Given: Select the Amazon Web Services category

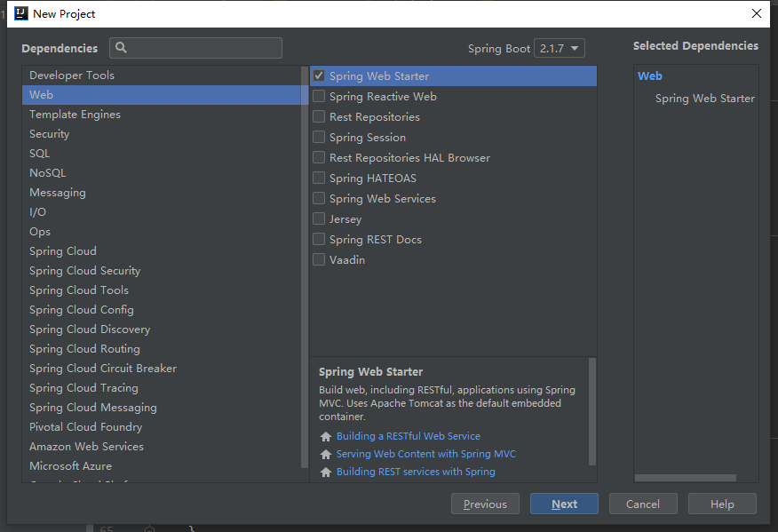Looking at the screenshot, I should pos(162,447).
